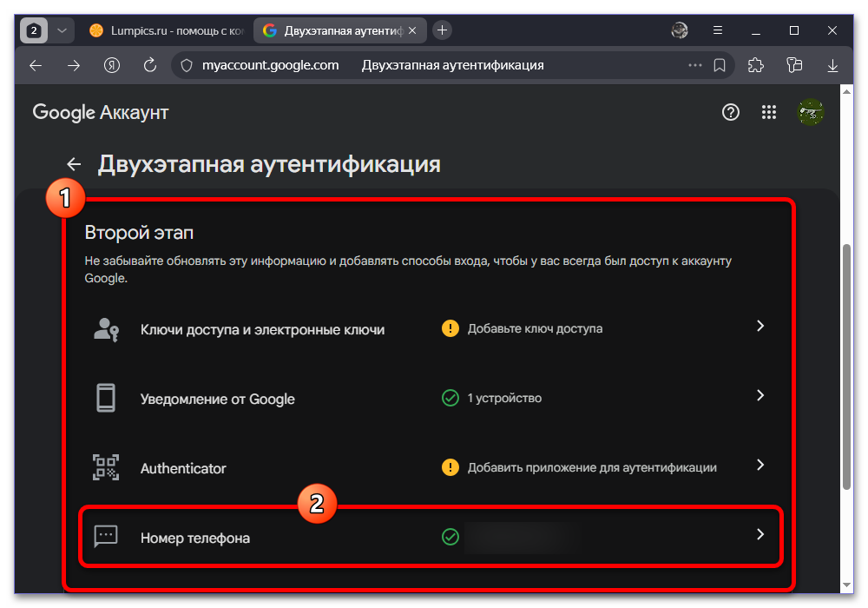
Task: Bookmark this page
Action: (x=720, y=65)
